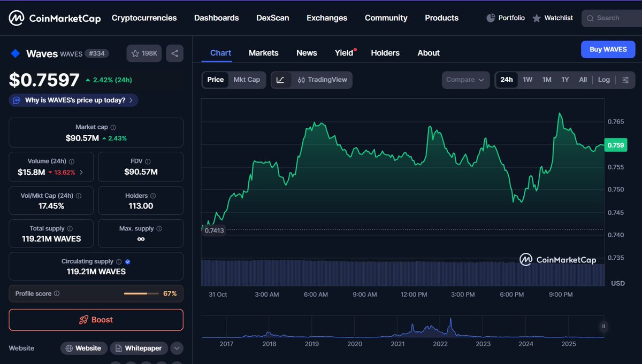Open the Community menu
This screenshot has height=364, width=642.
click(386, 18)
